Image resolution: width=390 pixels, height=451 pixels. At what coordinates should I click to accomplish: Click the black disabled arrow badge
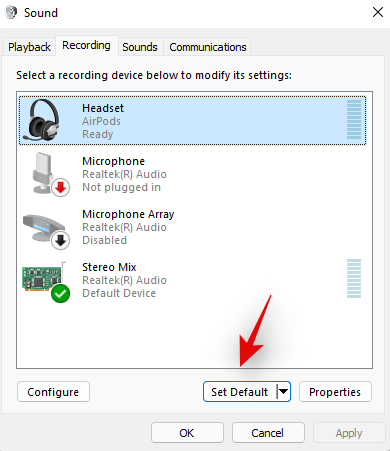click(x=60, y=240)
